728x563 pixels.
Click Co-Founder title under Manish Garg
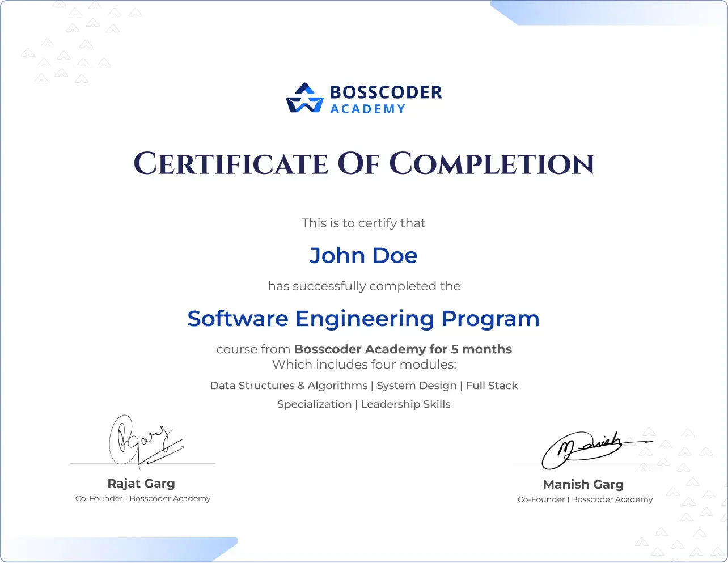coord(585,499)
